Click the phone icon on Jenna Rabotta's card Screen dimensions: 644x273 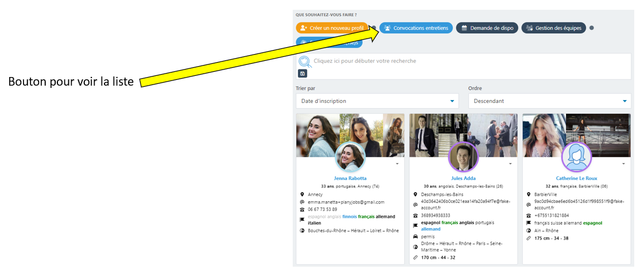(302, 209)
